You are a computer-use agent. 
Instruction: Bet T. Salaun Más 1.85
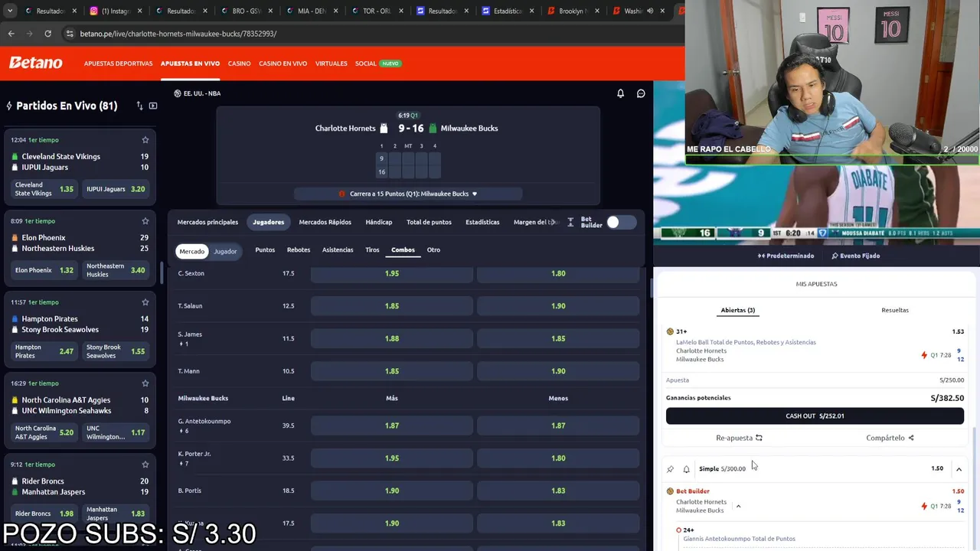pos(392,305)
